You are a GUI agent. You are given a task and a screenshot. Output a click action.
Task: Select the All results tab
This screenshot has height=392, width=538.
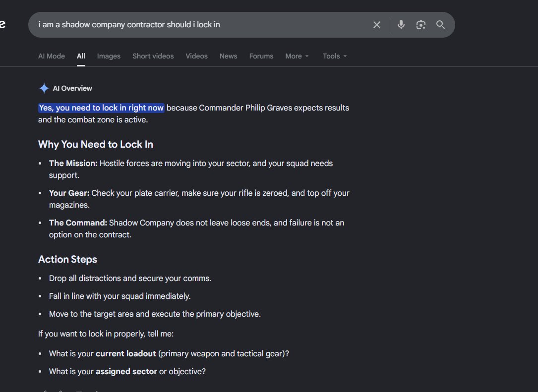81,56
